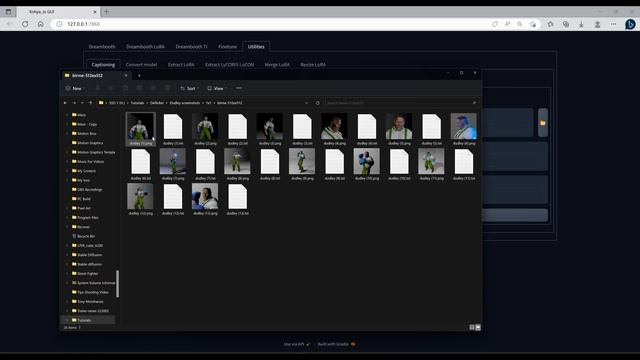Click the folder picker icon in Kohya GUI
Image resolution: width=640 pixels, height=360 pixels.
[x=542, y=123]
